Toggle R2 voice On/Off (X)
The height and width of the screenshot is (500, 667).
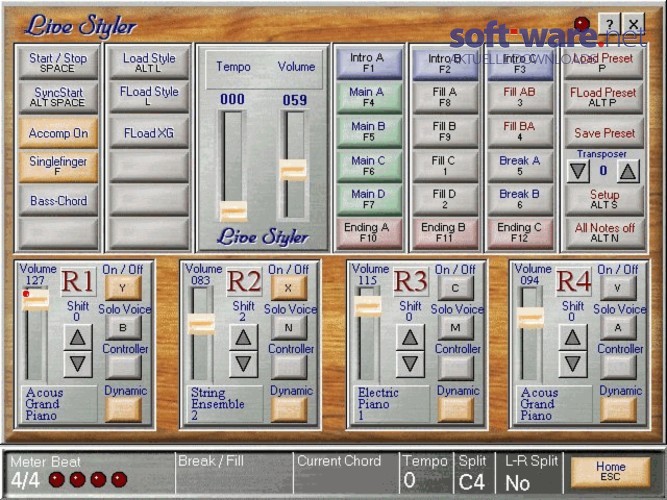[x=288, y=288]
